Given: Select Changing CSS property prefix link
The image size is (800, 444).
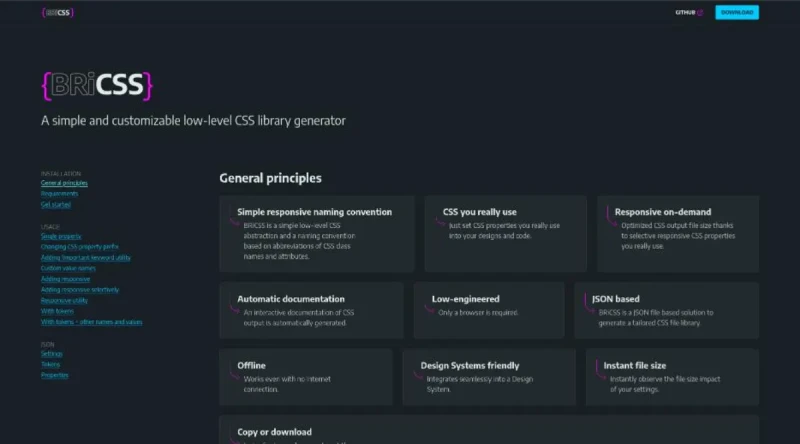Looking at the screenshot, I should tap(80, 246).
